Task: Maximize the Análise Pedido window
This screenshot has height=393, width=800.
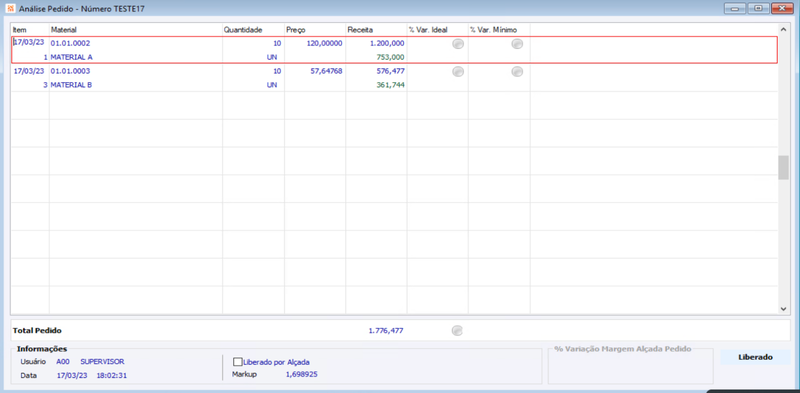Action: point(759,8)
